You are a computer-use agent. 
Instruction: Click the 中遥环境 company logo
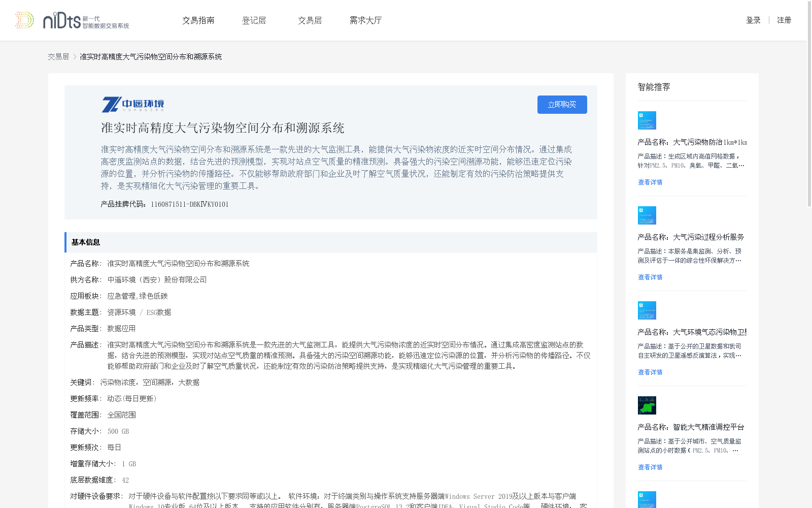point(133,104)
